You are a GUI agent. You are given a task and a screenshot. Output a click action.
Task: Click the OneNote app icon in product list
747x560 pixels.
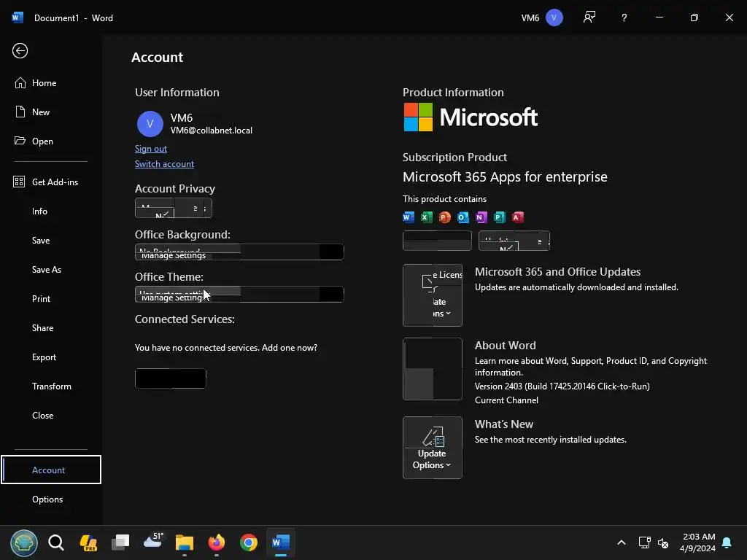481,217
